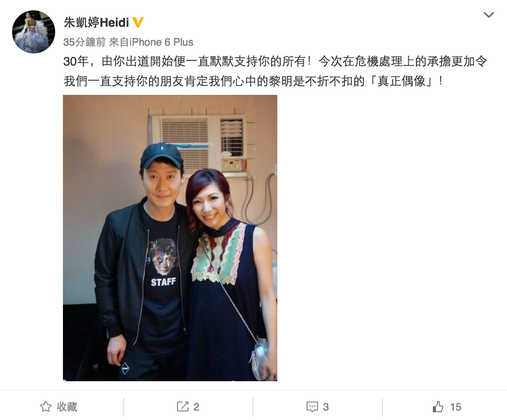The height and width of the screenshot is (420, 507).
Task: Click the 35分鐘前 timestamp
Action: [84, 42]
